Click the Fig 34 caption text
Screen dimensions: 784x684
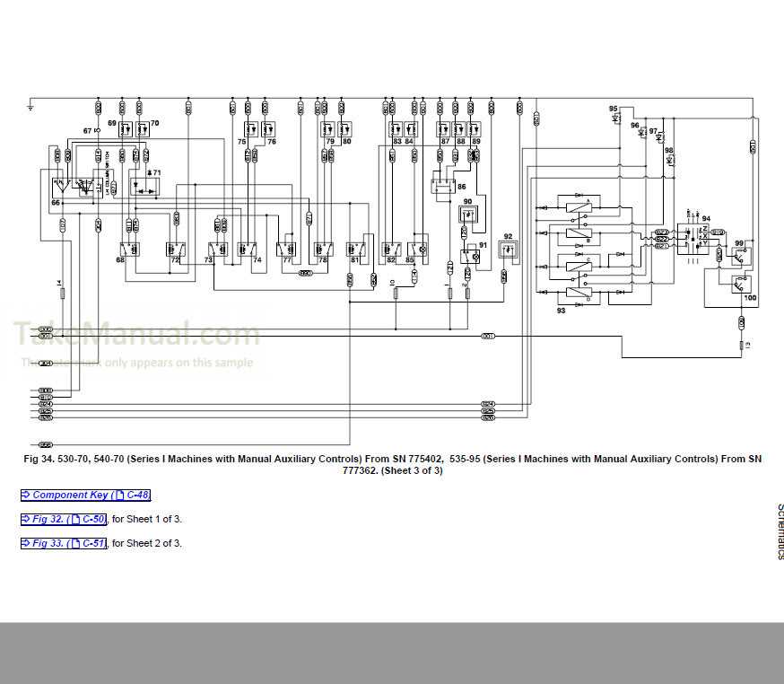pos(393,464)
